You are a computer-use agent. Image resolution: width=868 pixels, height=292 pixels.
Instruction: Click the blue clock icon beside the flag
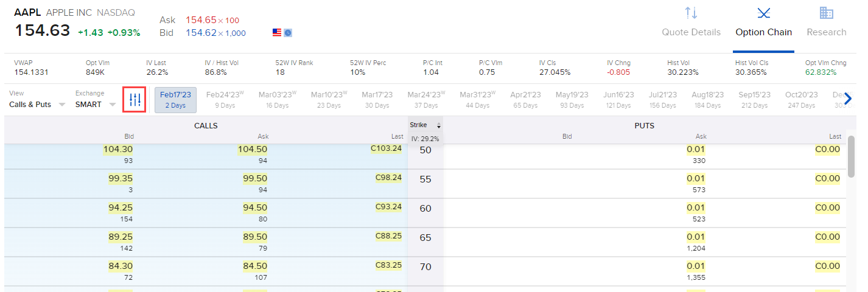288,32
